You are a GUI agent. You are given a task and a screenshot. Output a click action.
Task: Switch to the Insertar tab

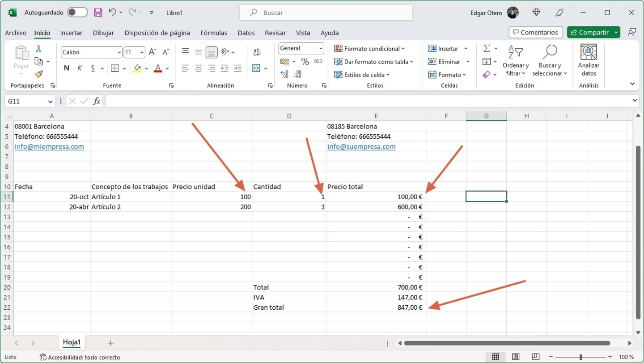pyautogui.click(x=71, y=33)
